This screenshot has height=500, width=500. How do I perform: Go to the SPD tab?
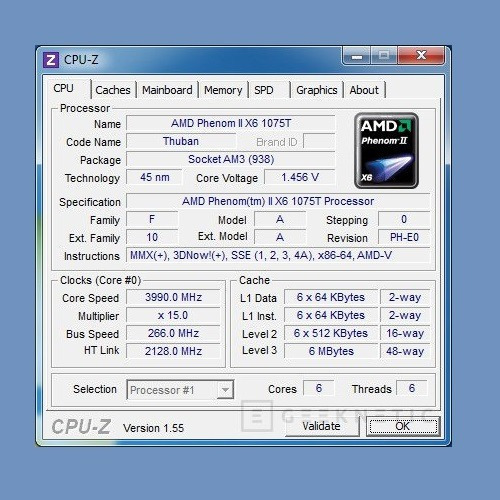(269, 90)
